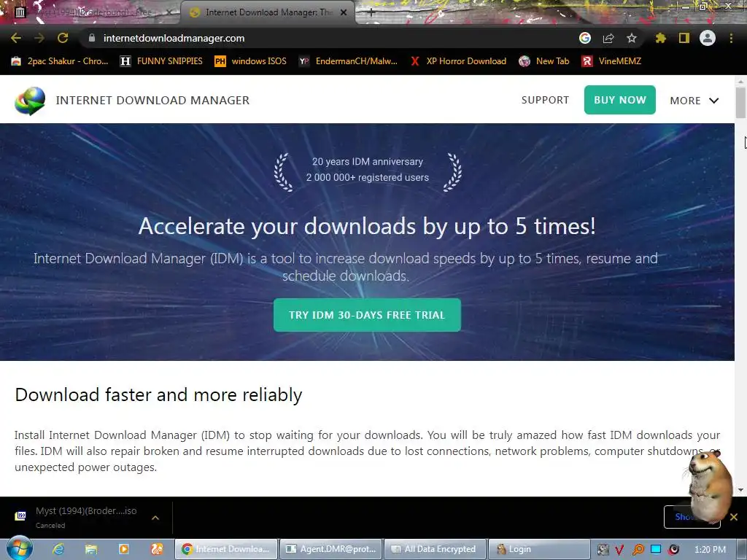Expand the Myst iso download options chevron
Image resolution: width=747 pixels, height=560 pixels.
tap(155, 518)
